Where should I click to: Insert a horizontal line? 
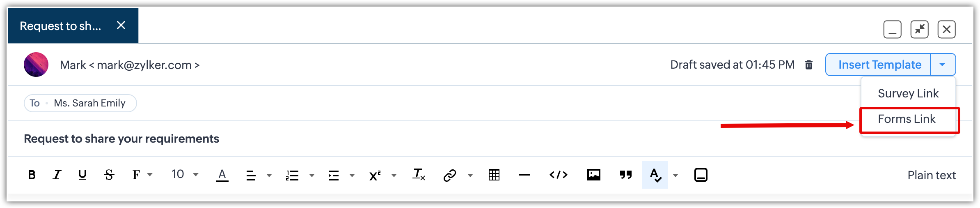524,175
